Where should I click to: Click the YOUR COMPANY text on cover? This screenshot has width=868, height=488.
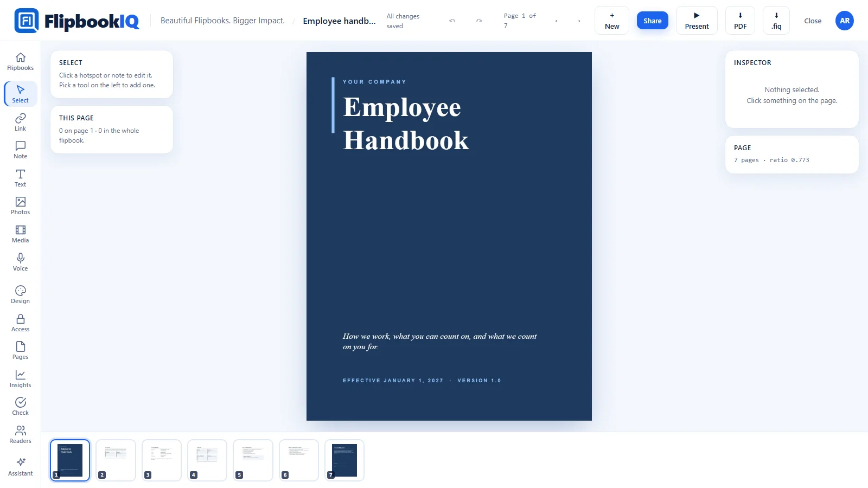(x=374, y=82)
